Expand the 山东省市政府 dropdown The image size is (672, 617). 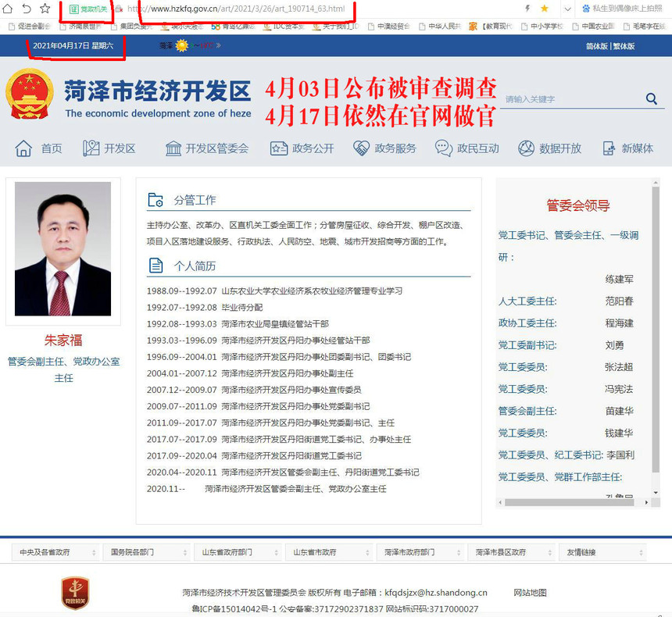click(329, 552)
